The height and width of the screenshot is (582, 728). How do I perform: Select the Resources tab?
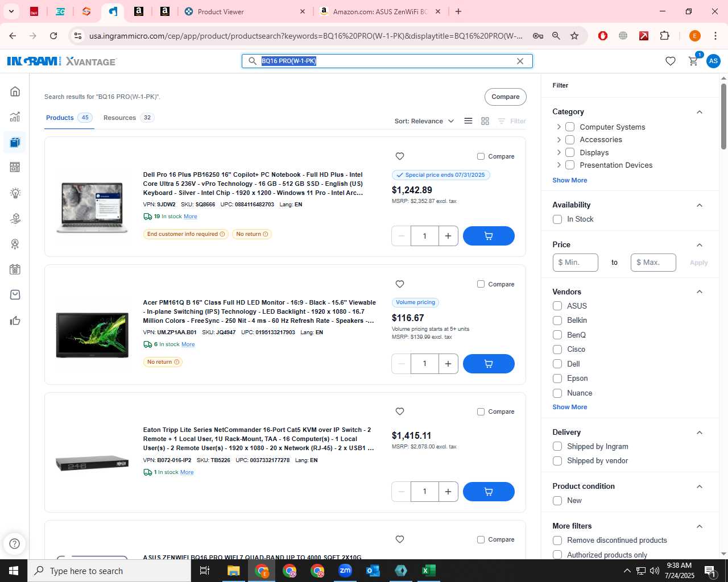point(129,118)
